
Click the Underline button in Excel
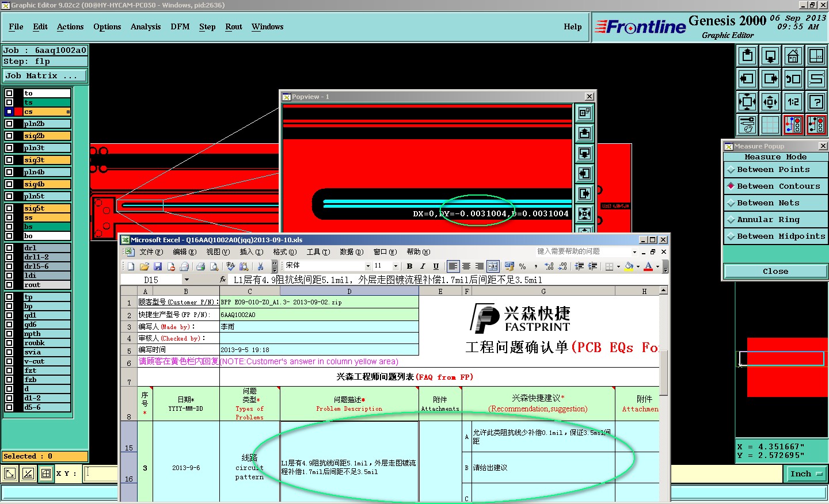[436, 266]
